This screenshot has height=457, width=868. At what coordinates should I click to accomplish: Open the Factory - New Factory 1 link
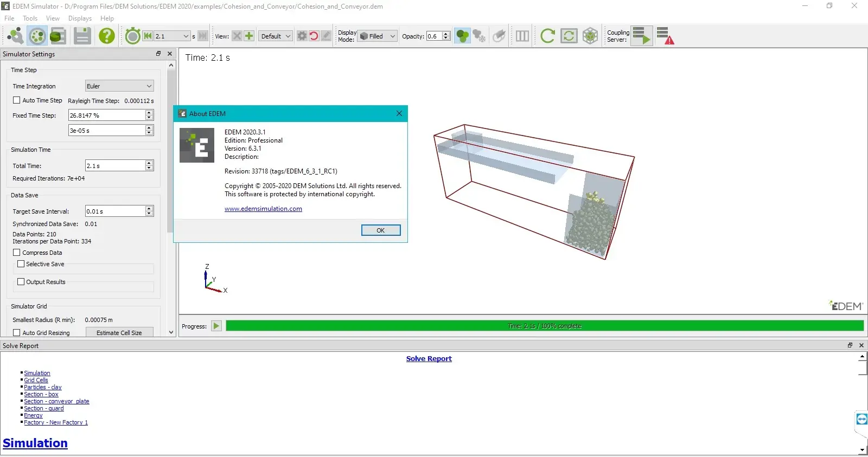(56, 422)
